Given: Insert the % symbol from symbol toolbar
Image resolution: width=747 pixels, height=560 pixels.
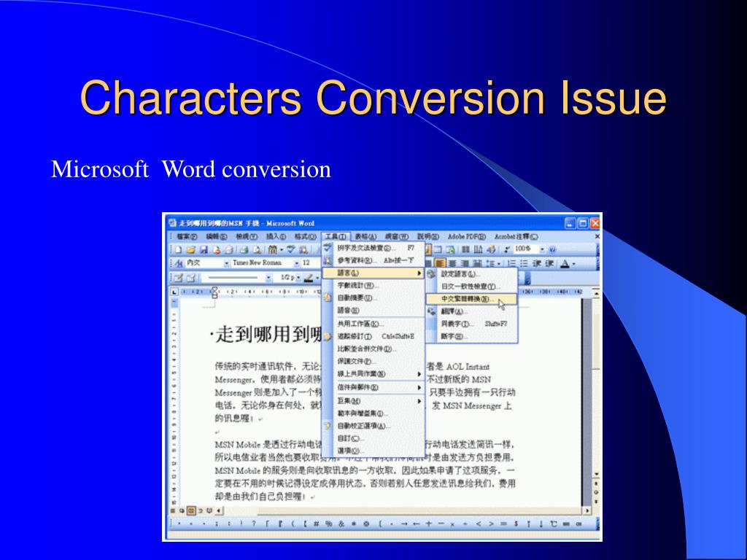Looking at the screenshot, I should 329,524.
